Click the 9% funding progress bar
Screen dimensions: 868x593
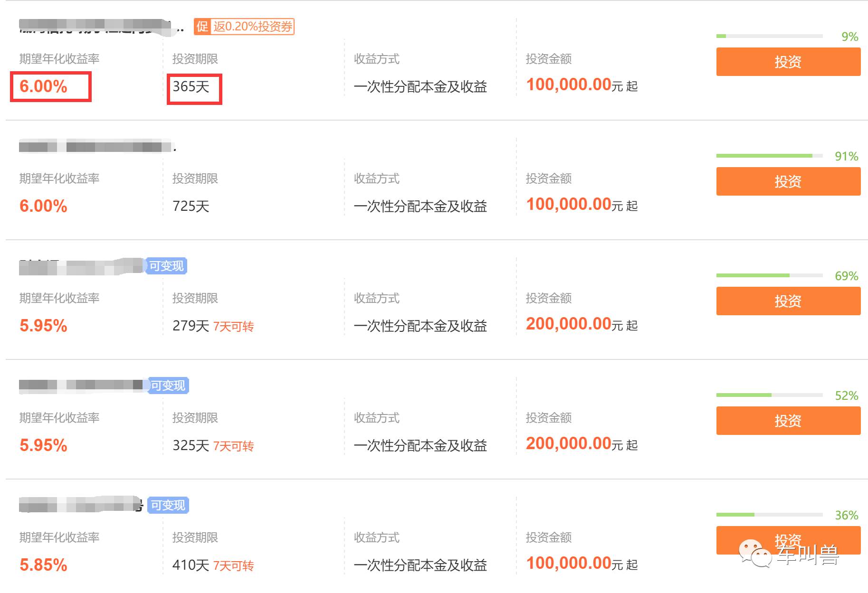pyautogui.click(x=769, y=36)
